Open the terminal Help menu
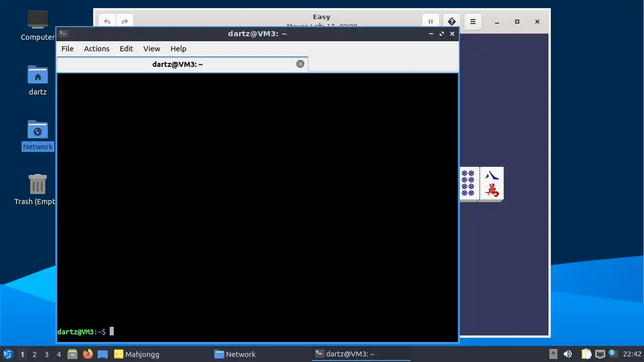The height and width of the screenshot is (362, 644). (x=178, y=49)
